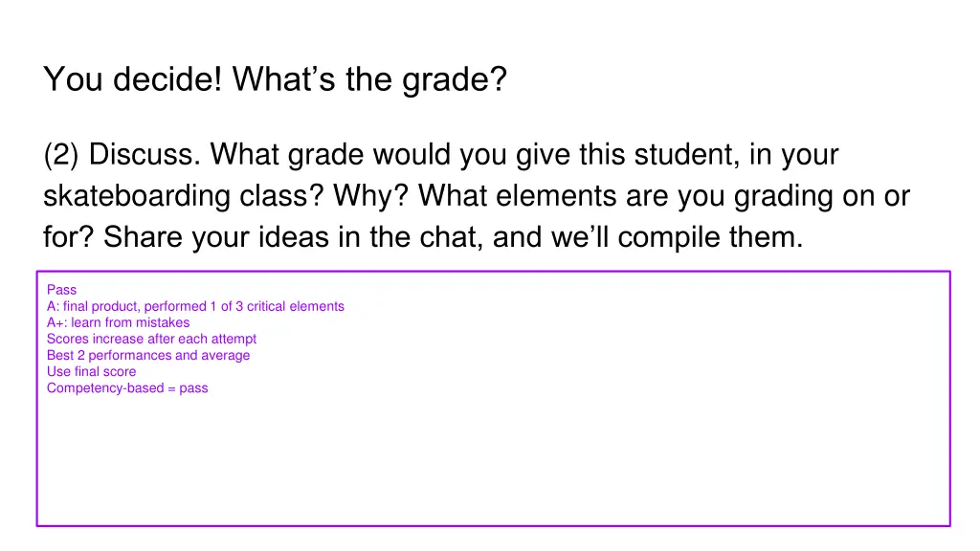Click the slide title "You decide! What's the grade?"
980x551 pixels.
275,79
